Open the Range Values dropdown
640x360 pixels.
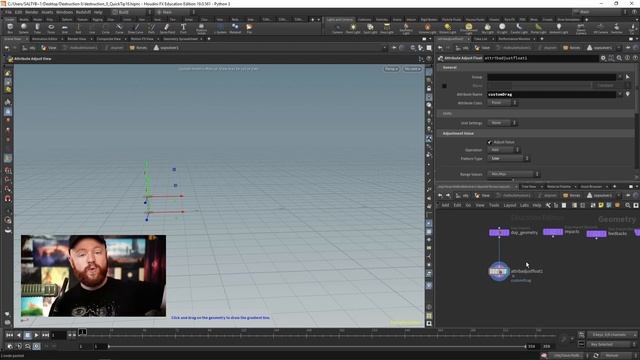click(x=513, y=174)
